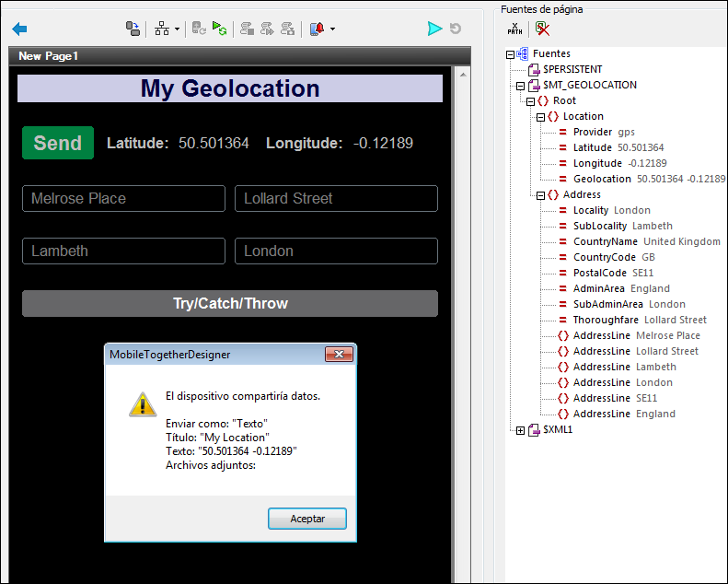The height and width of the screenshot is (584, 728).
Task: Click Aceptar in the dialog
Action: (307, 519)
